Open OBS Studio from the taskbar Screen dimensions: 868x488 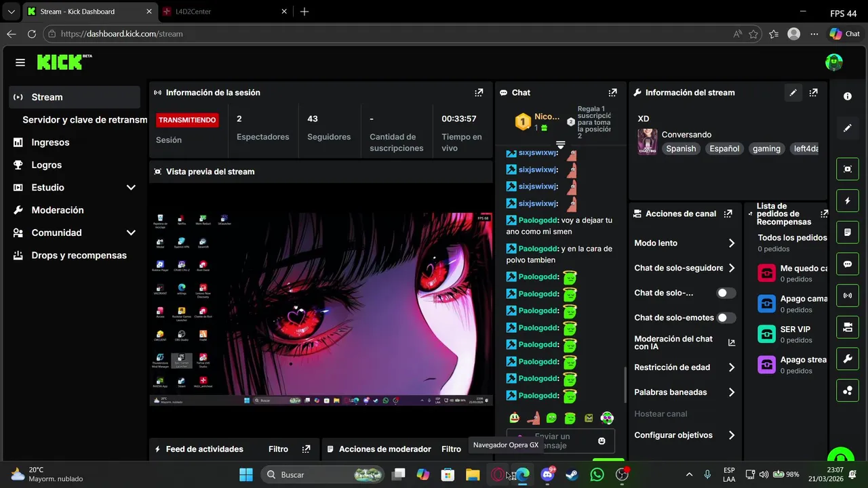click(x=622, y=474)
